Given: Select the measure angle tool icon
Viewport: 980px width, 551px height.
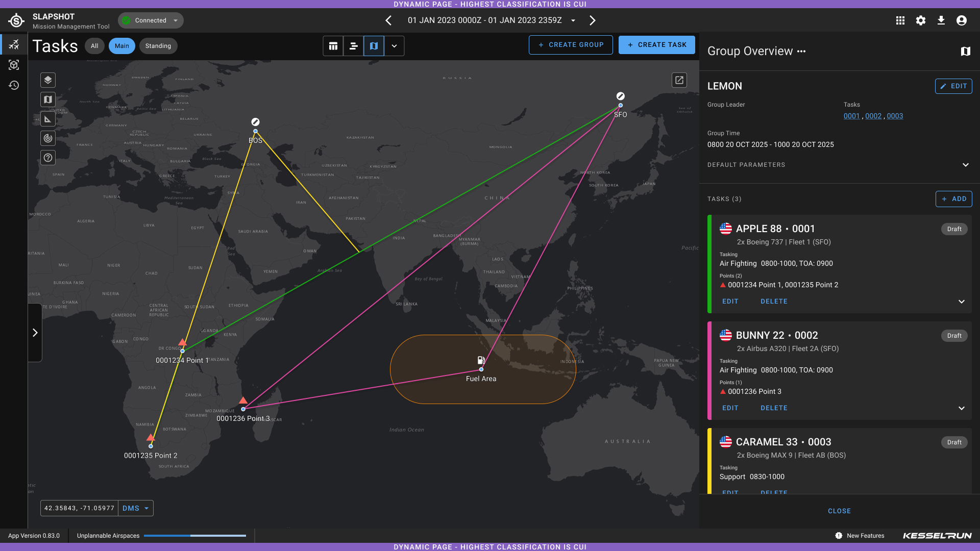Looking at the screenshot, I should click(x=48, y=119).
